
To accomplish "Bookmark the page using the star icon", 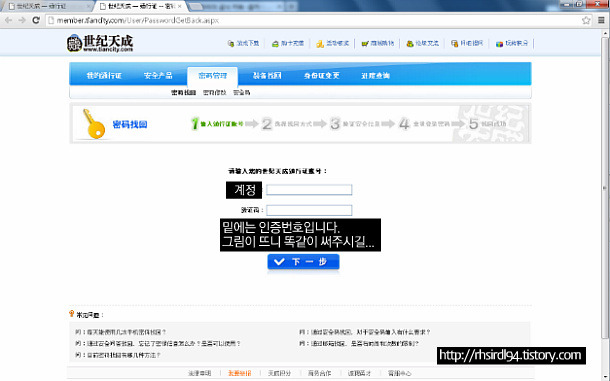I will pos(586,20).
